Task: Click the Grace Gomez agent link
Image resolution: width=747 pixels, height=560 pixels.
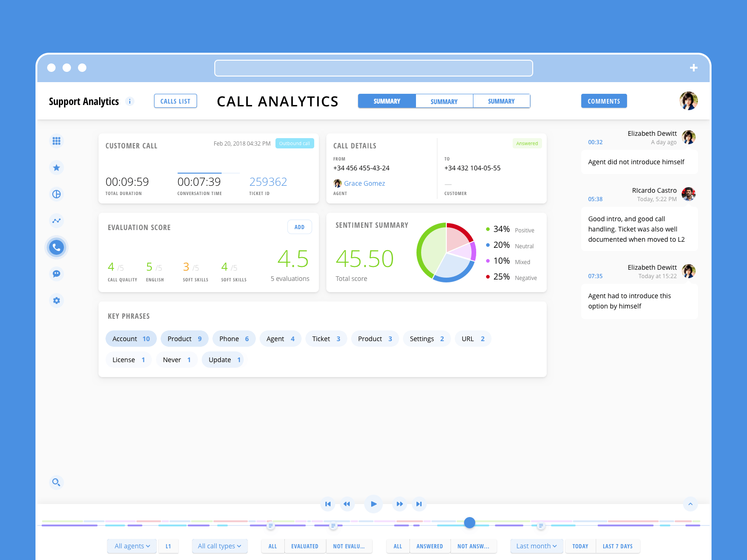Action: 364,183
